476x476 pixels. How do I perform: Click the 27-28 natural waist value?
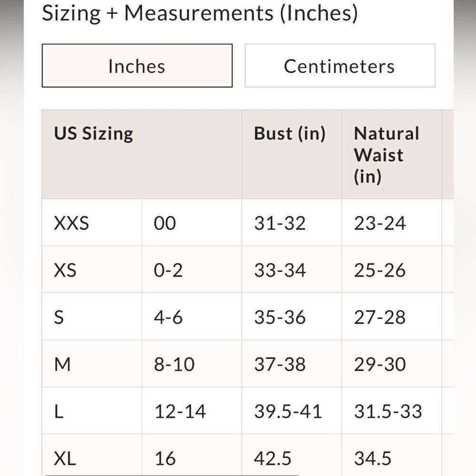coord(380,317)
